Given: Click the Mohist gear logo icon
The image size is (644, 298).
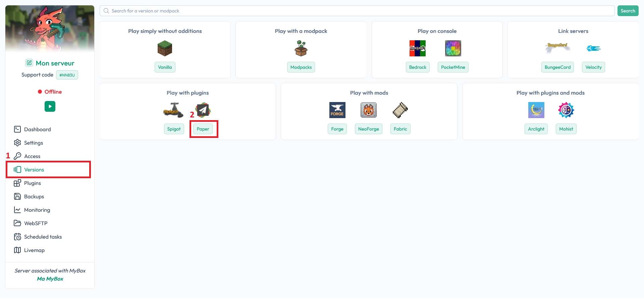Looking at the screenshot, I should (x=566, y=110).
